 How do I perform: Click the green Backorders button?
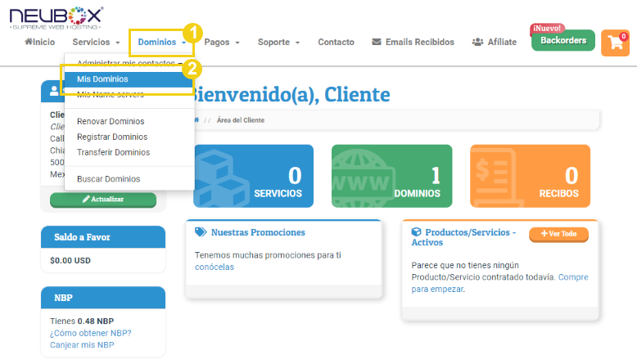pos(563,40)
